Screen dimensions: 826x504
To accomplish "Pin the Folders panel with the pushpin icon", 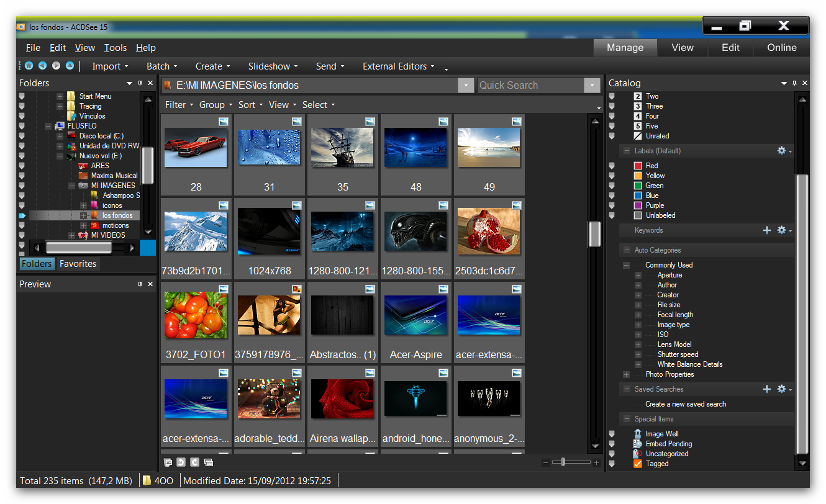I will pos(140,83).
